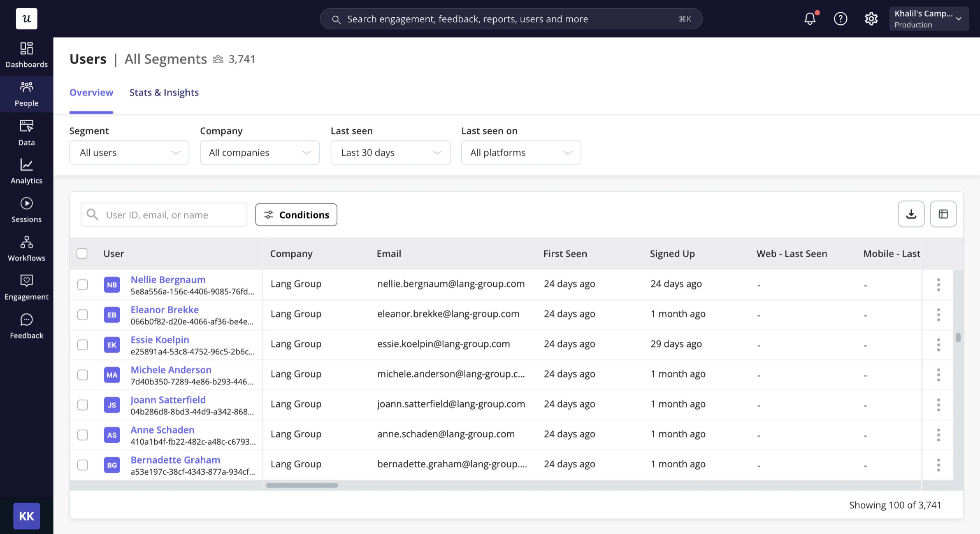Open row actions for Essie Koelpin

coord(938,345)
